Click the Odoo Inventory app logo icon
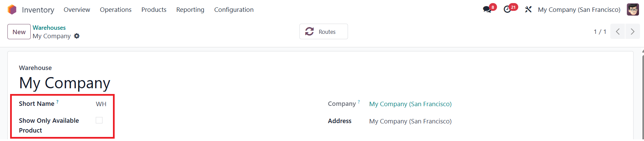Image resolution: width=644 pixels, height=141 pixels. [12, 10]
